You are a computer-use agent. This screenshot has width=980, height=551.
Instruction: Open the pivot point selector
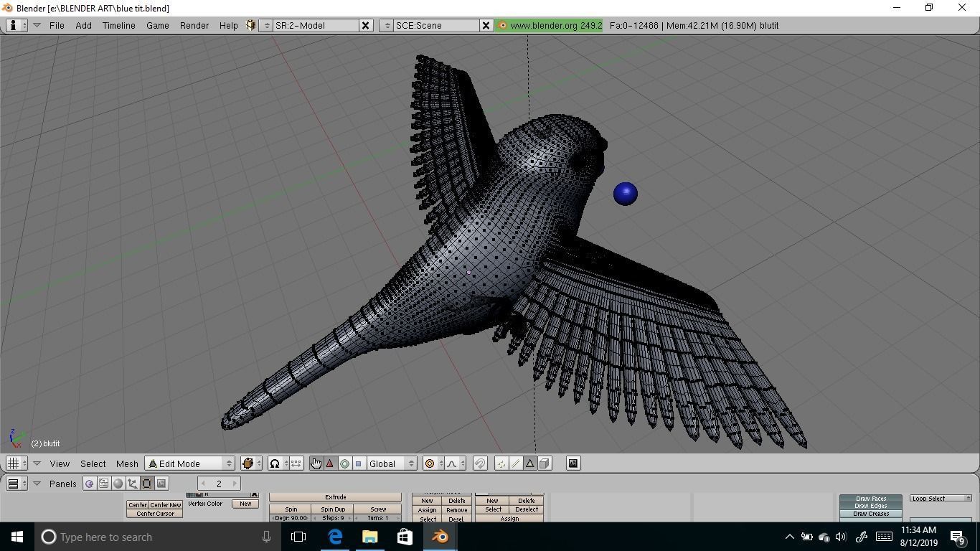click(x=277, y=463)
